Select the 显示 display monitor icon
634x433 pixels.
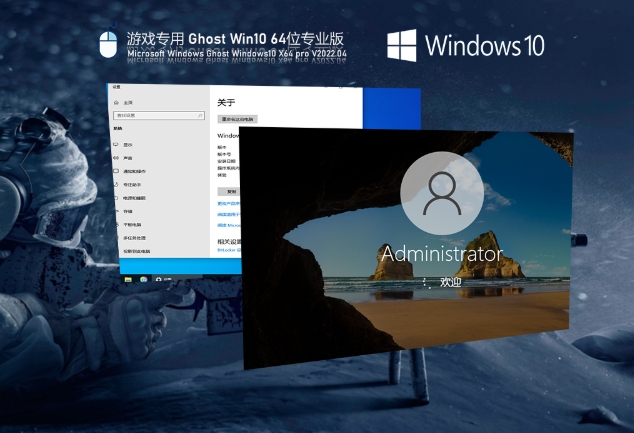[117, 145]
